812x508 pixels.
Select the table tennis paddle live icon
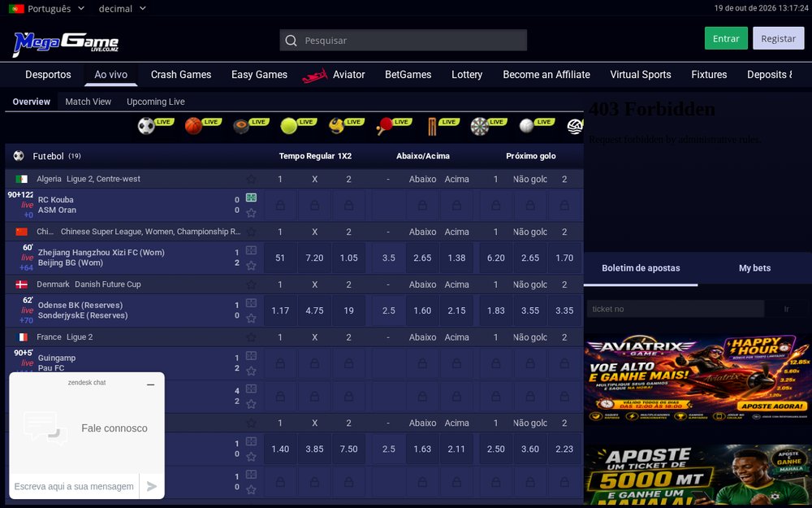(x=384, y=126)
